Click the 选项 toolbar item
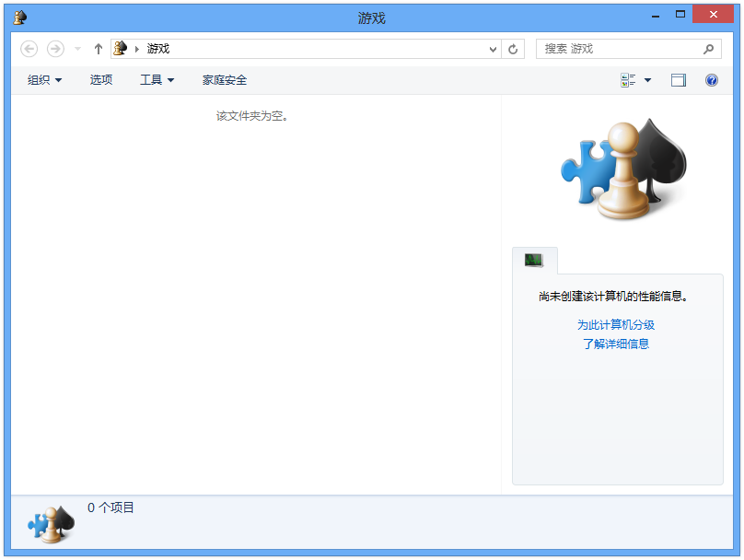 pyautogui.click(x=101, y=80)
